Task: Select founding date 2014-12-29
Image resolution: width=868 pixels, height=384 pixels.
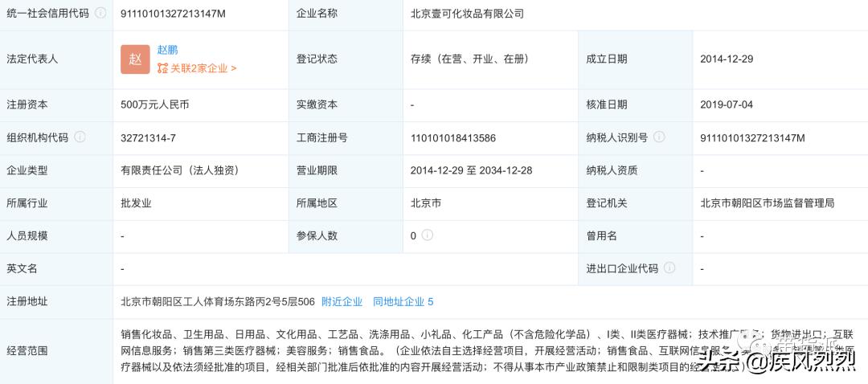Action: pos(727,59)
